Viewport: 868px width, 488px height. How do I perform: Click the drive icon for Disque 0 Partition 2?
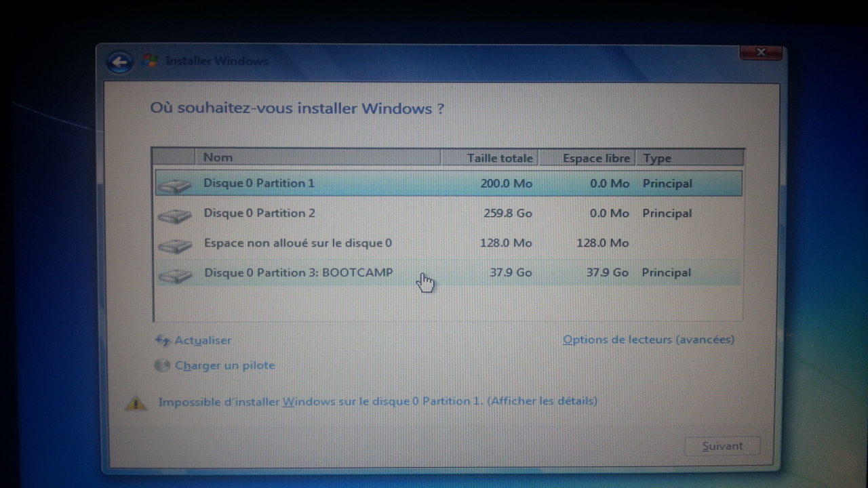(174, 216)
